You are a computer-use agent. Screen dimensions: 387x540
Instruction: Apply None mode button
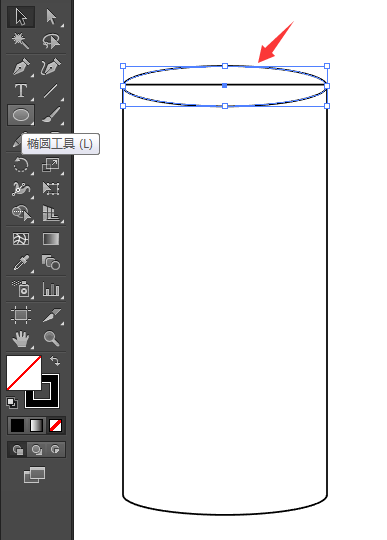[55, 426]
